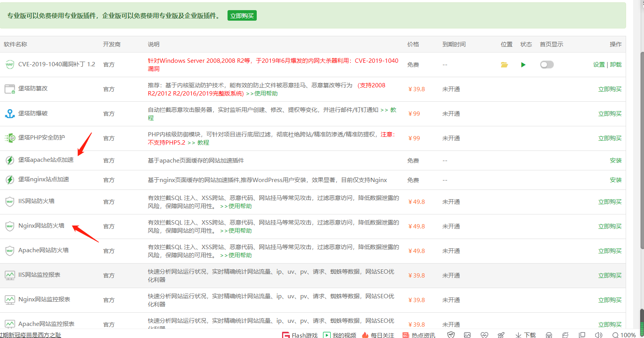The image size is (644, 338).
Task: Click the Apache网站防火墙 WAF shield icon
Action: click(x=10, y=251)
